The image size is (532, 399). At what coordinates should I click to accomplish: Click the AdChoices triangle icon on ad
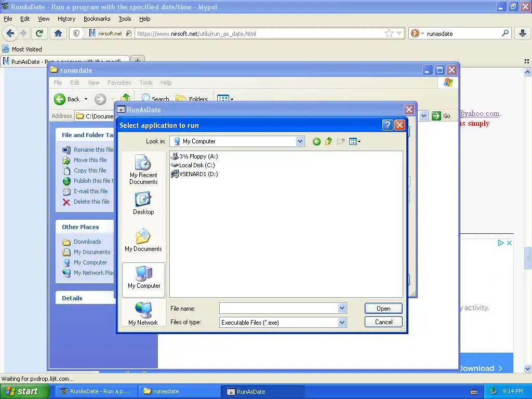[500, 243]
